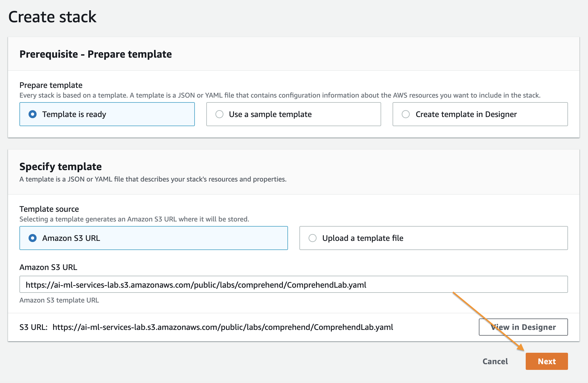Click into the Amazon S3 URL text field
This screenshot has height=383, width=588.
pos(293,285)
